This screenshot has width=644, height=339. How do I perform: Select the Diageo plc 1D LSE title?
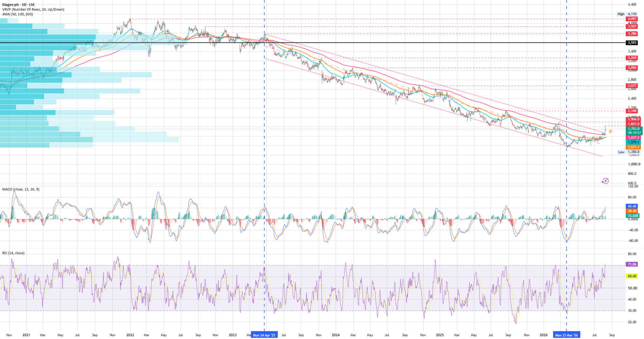[18, 5]
